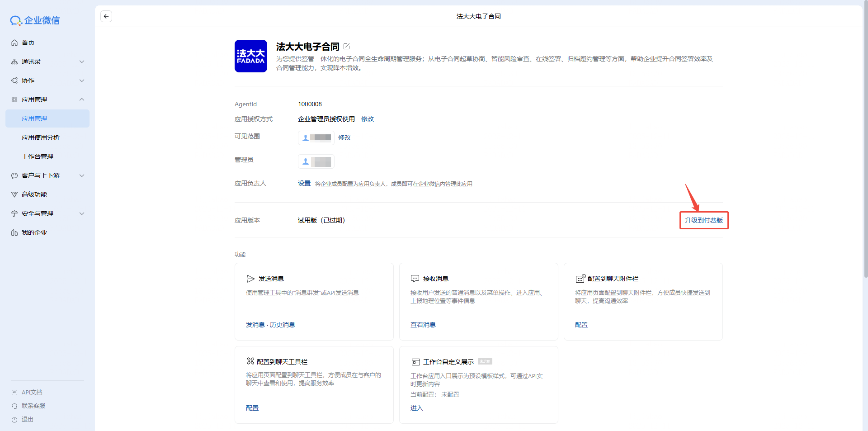Viewport: 868px width, 431px height.
Task: Expand the 协作 menu chevron
Action: tap(82, 81)
